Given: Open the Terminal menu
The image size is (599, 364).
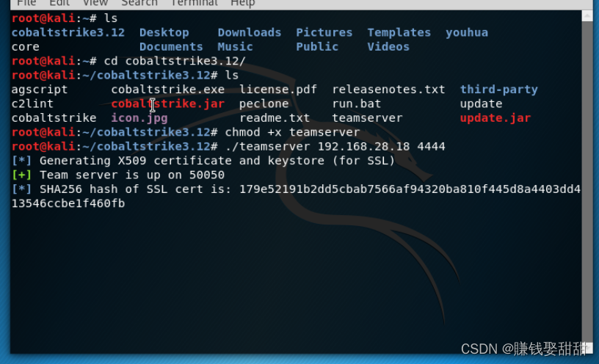Looking at the screenshot, I should tap(194, 3).
